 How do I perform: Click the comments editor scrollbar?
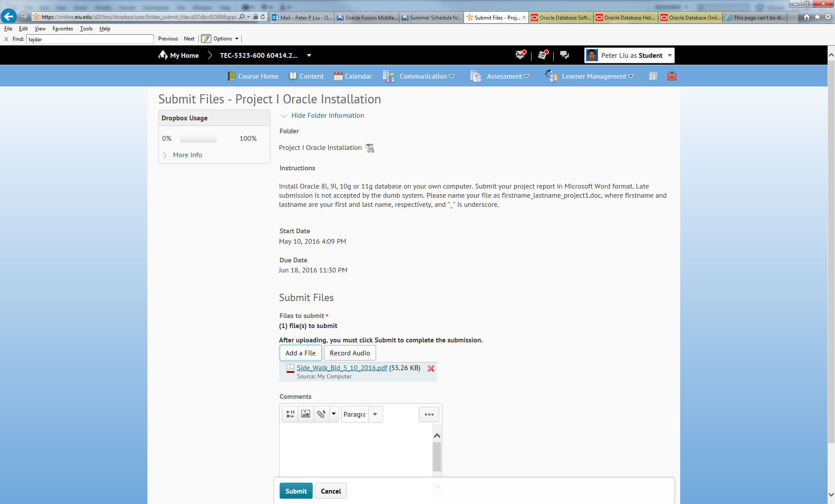(437, 456)
